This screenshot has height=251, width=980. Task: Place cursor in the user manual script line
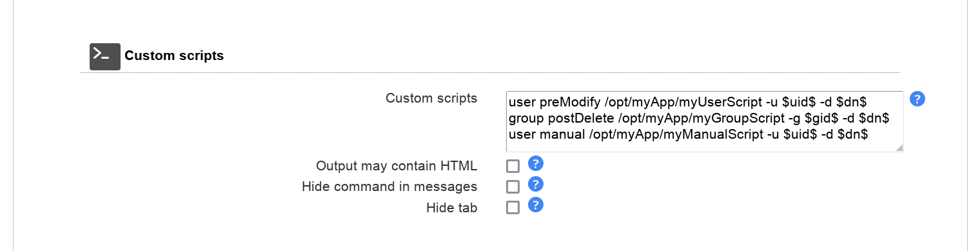click(x=689, y=134)
